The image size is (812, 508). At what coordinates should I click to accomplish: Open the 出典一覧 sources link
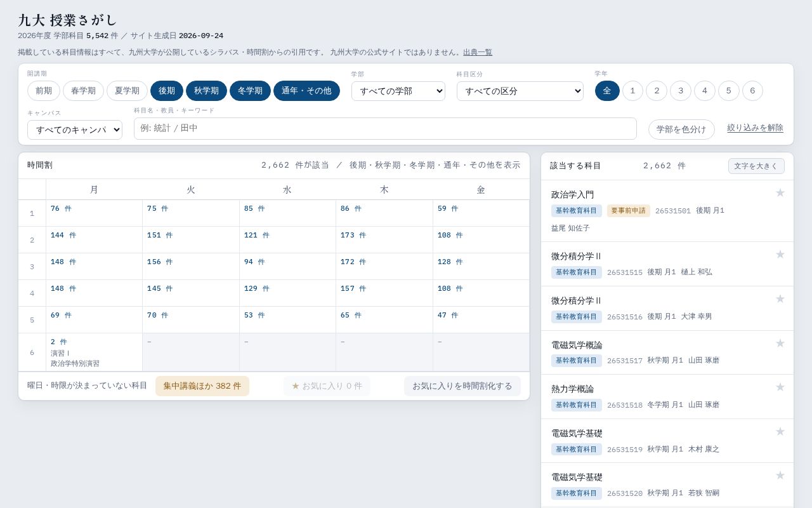(x=478, y=52)
